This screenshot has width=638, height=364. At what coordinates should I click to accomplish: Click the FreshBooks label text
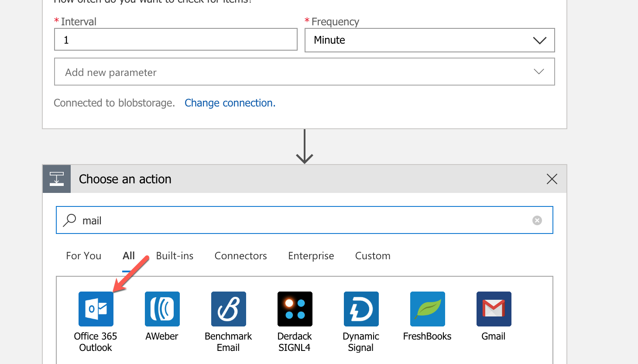427,337
